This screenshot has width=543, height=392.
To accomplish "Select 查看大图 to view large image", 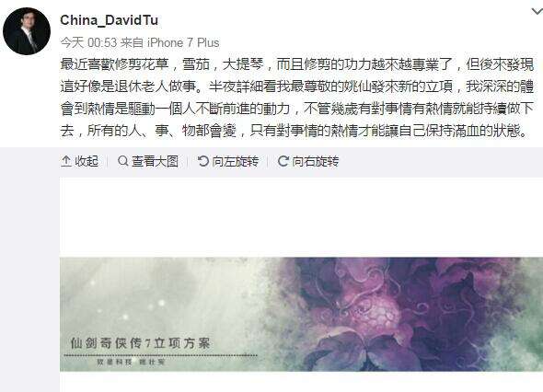I will pyautogui.click(x=155, y=161).
